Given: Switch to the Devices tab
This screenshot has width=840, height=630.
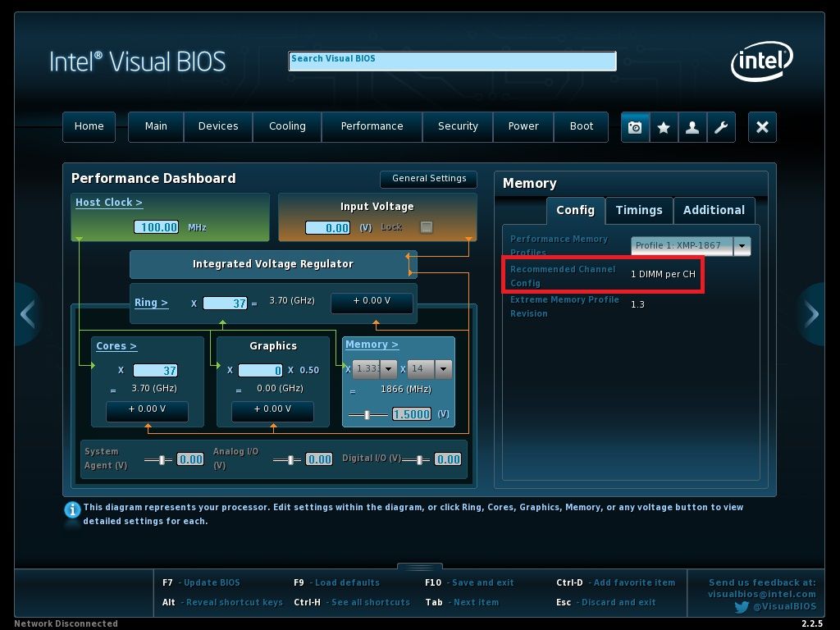Looking at the screenshot, I should (x=218, y=126).
